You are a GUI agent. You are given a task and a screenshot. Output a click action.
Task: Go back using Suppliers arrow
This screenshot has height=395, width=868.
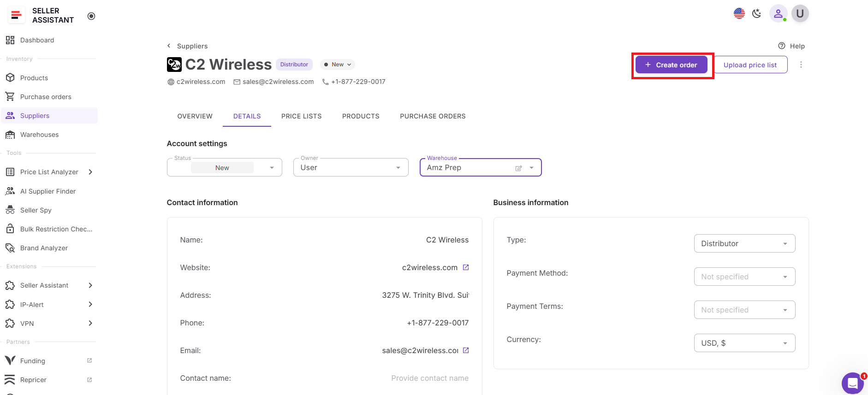(x=169, y=46)
